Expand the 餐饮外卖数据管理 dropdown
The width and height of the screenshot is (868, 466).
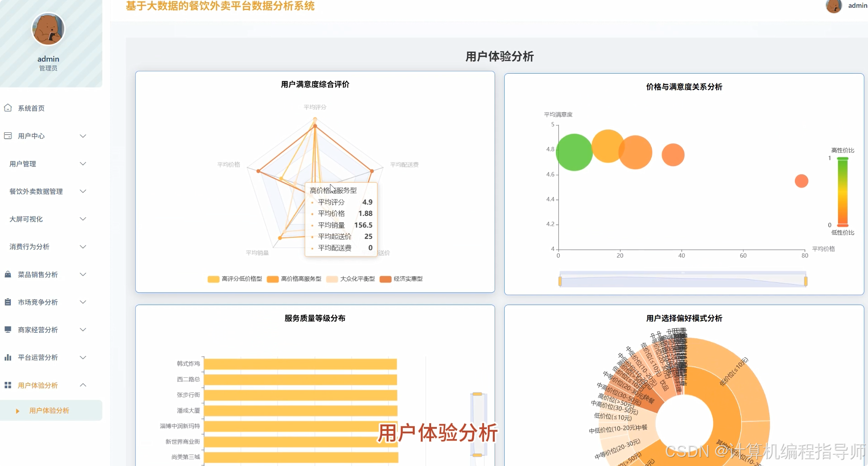click(45, 191)
